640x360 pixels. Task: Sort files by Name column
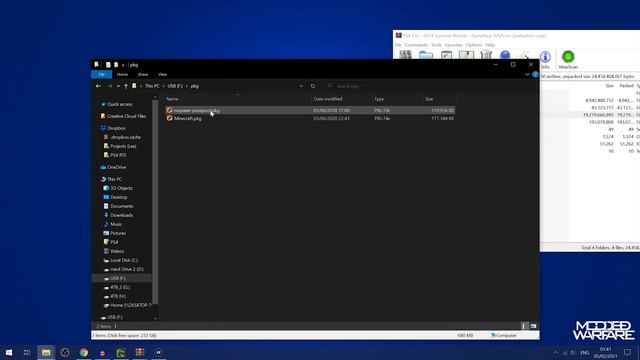pos(172,99)
